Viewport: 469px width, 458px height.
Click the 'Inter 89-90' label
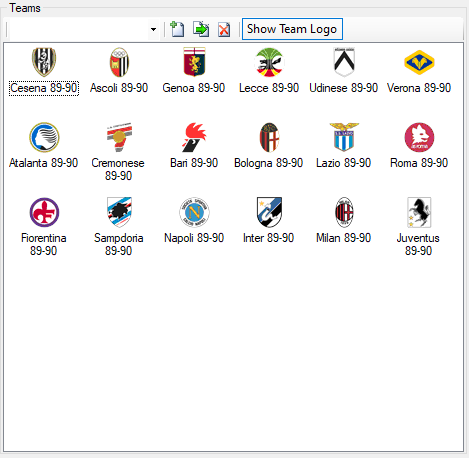pos(269,238)
